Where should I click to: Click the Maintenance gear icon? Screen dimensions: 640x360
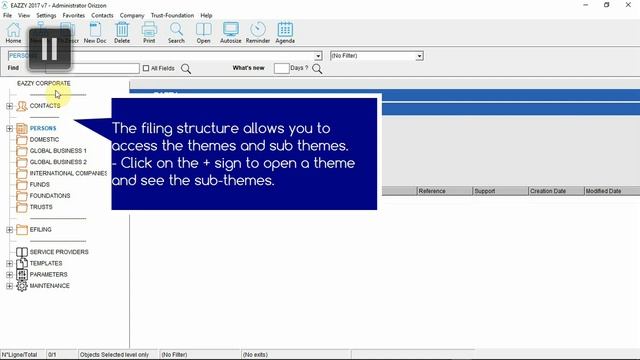point(22,286)
